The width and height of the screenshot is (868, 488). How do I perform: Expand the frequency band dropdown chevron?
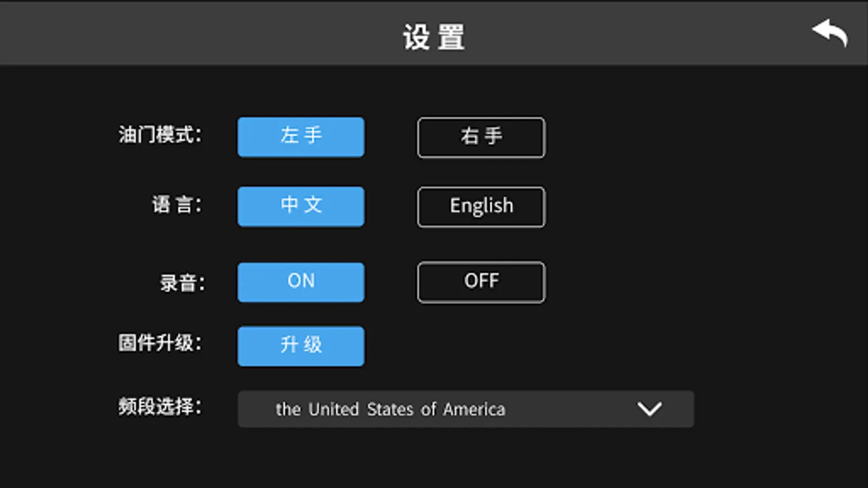649,409
